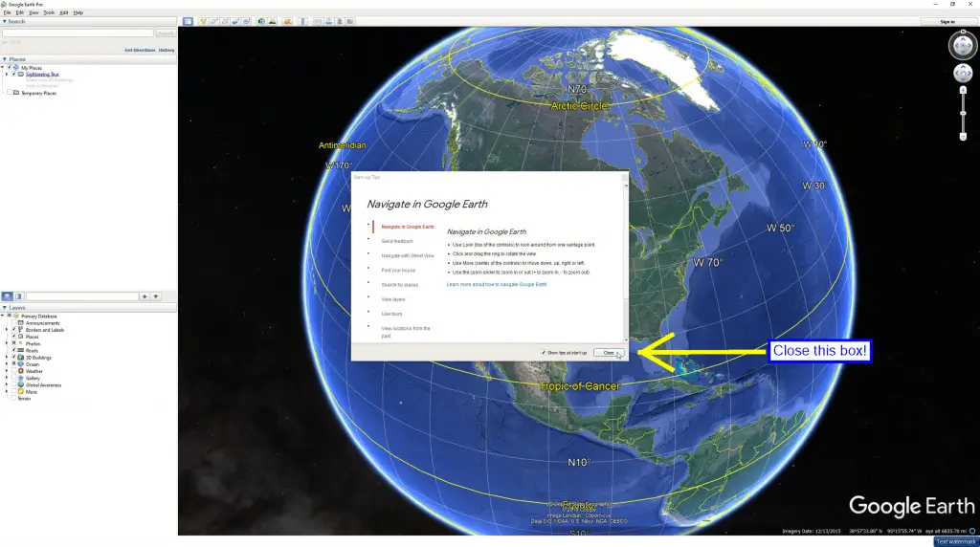Select the Find your house tip
The image size is (980, 547).
point(398,271)
